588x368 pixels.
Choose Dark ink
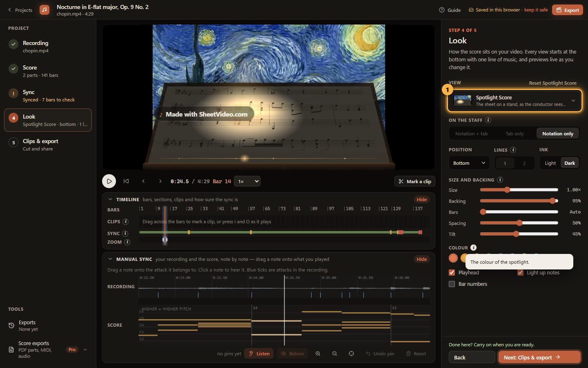[570, 163]
